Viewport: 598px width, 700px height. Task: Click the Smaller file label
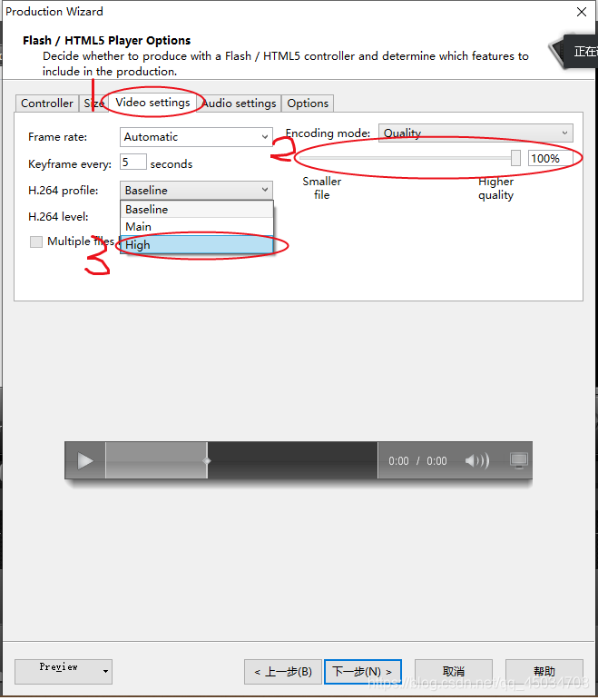pyautogui.click(x=322, y=188)
